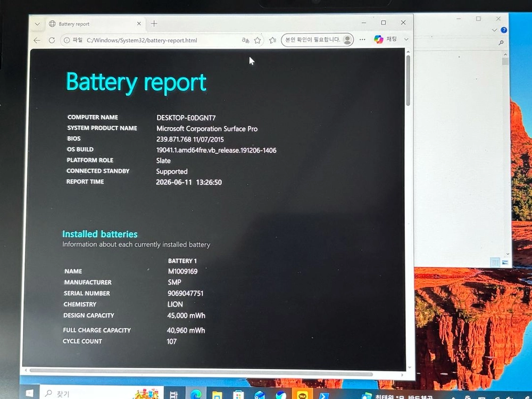
Task: Go back using the browser back arrow
Action: [37, 40]
